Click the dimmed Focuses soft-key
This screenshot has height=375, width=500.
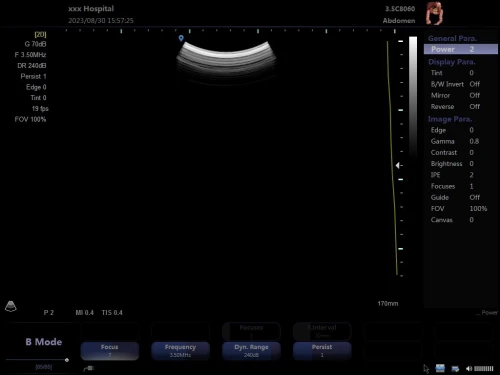[x=251, y=331]
